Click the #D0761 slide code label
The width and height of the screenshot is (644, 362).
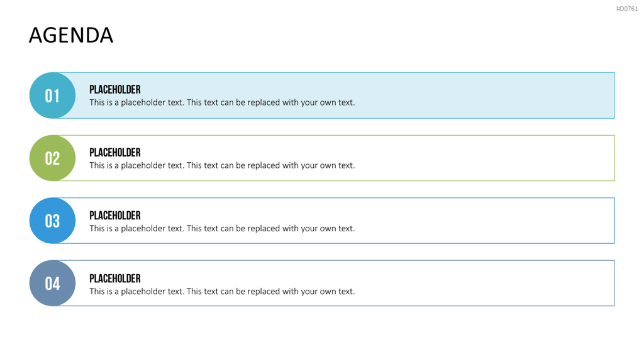627,9
